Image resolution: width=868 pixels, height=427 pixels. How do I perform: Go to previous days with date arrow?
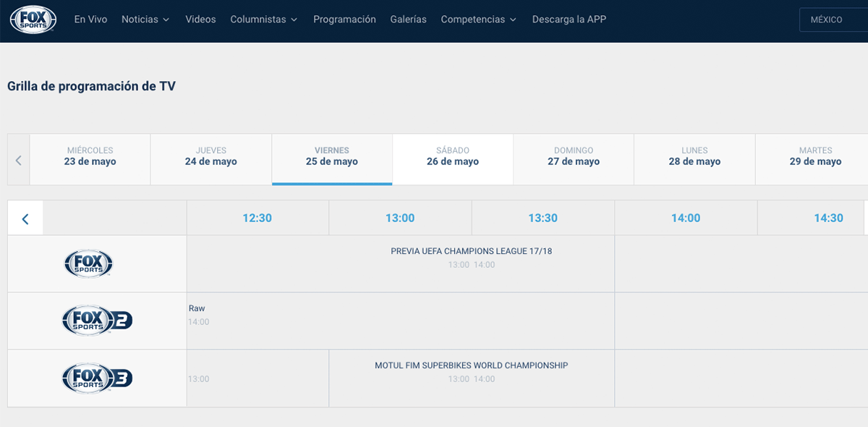19,160
